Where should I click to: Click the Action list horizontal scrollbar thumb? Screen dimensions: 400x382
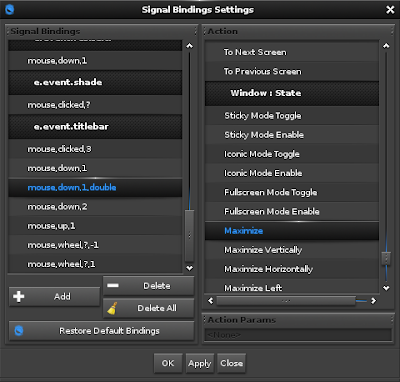(286, 301)
